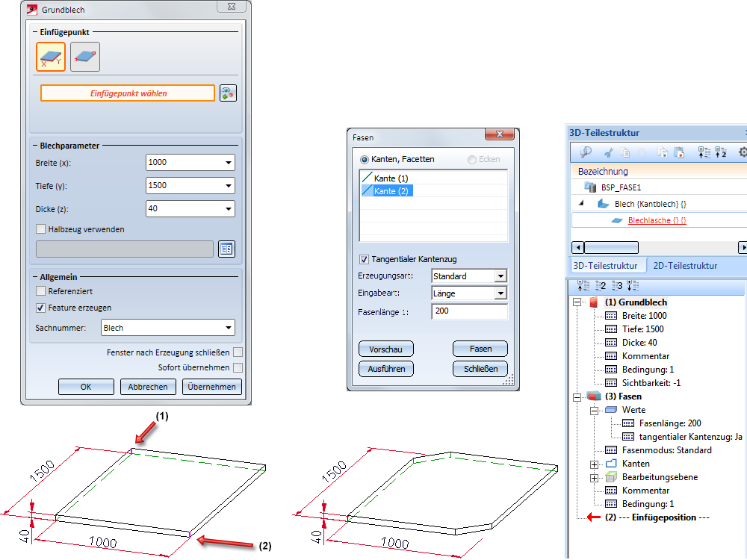The image size is (747, 560).
Task: Switch to the 2D-Teilestruktur tab
Action: coord(685,266)
